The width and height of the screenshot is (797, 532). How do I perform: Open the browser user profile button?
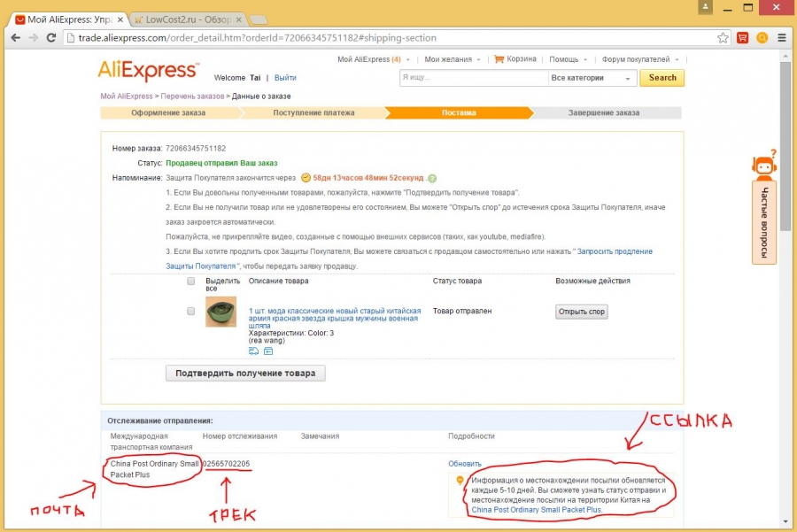point(705,6)
